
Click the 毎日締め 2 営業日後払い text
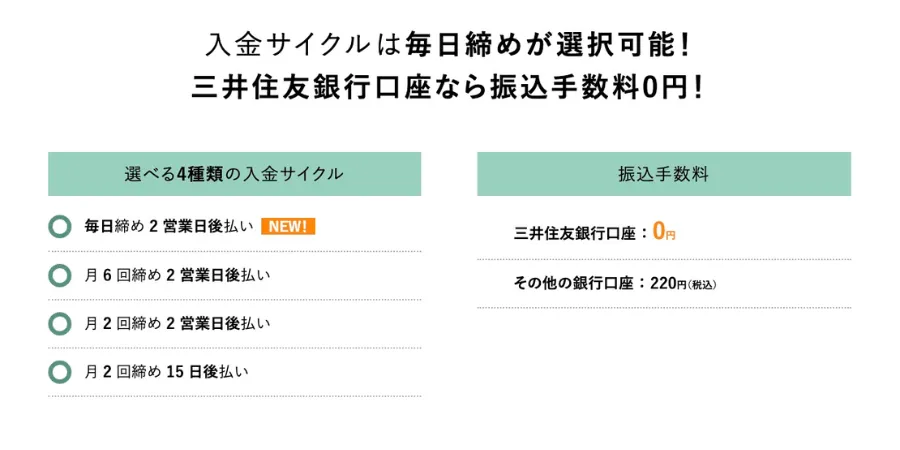[169, 227]
